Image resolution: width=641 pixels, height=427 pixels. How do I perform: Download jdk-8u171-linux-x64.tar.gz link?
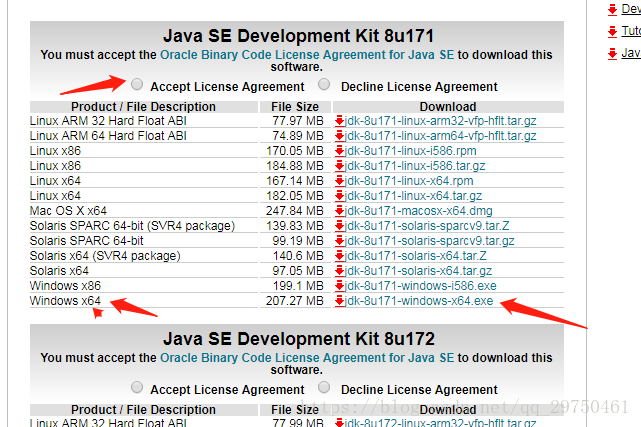tap(413, 196)
